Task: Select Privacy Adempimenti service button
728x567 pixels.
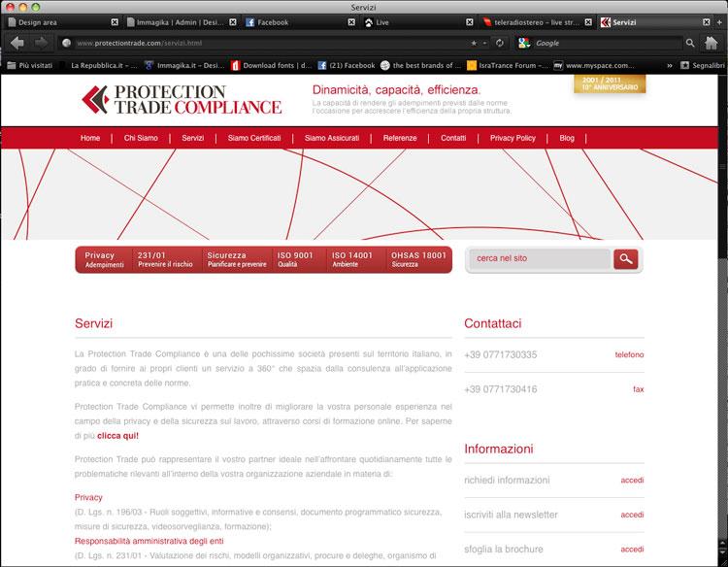Action: pos(104,259)
